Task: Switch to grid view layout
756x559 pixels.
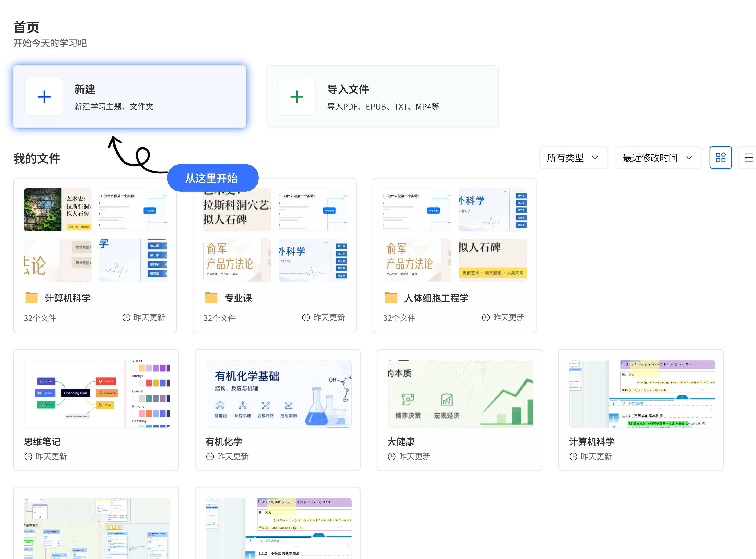Action: pos(720,157)
